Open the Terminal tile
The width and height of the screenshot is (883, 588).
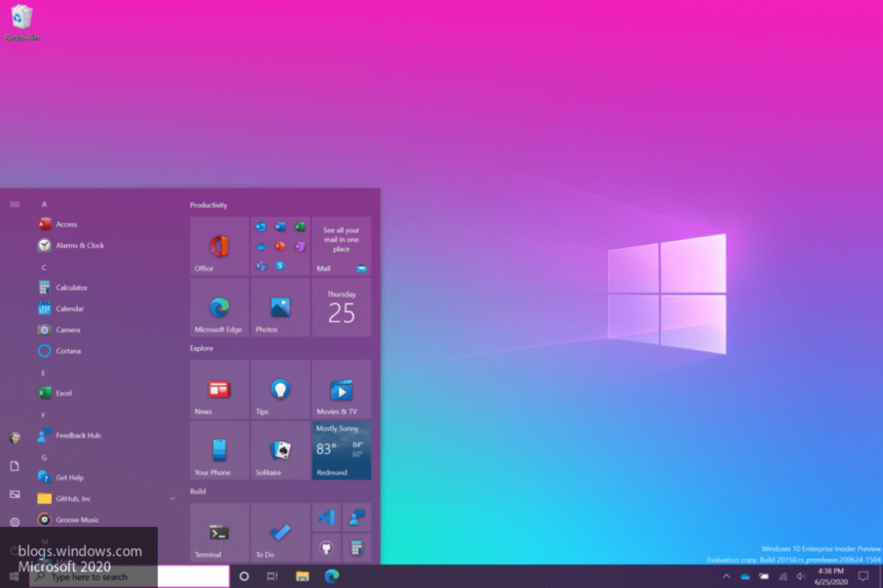tap(218, 530)
